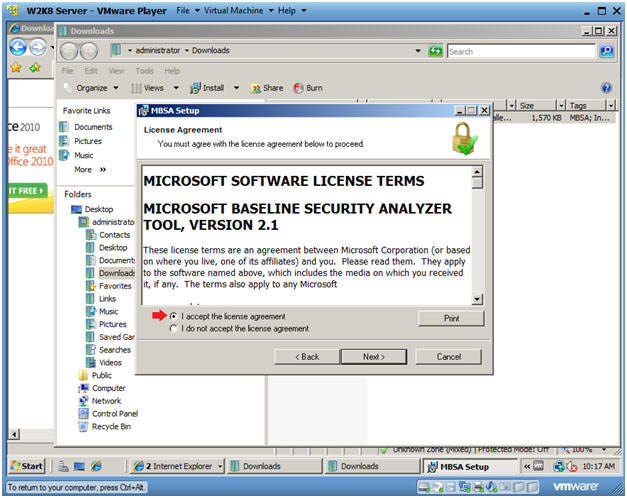Click license text scrollbar down arrow

point(477,299)
